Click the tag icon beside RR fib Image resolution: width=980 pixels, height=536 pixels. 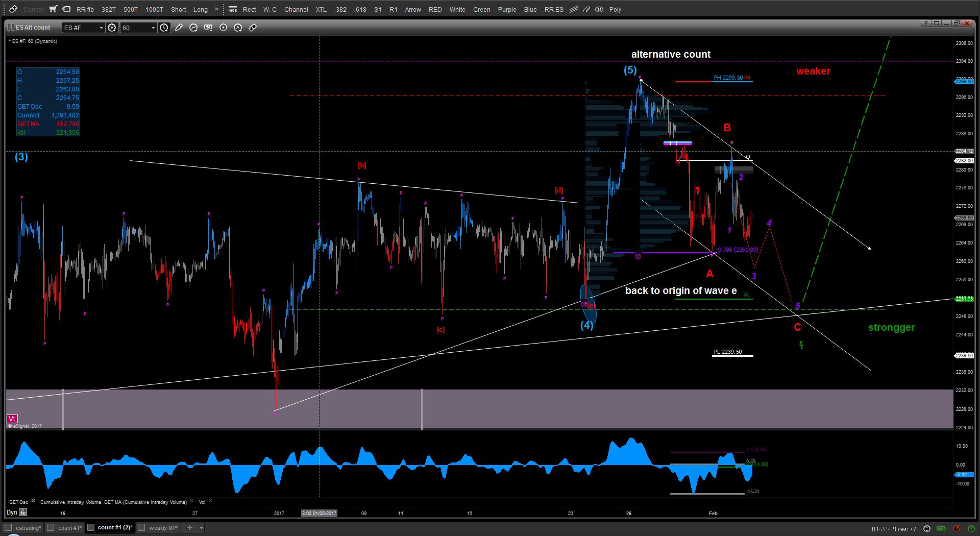66,9
